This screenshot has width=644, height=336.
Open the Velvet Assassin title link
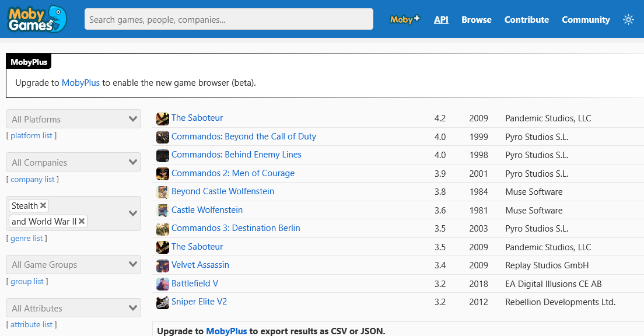200,264
